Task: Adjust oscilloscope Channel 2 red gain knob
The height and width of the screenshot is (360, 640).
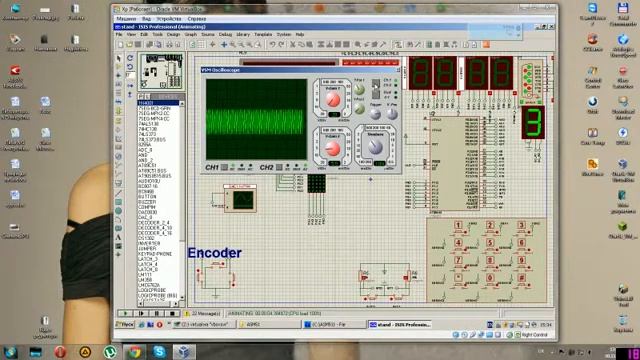Action: [333, 149]
